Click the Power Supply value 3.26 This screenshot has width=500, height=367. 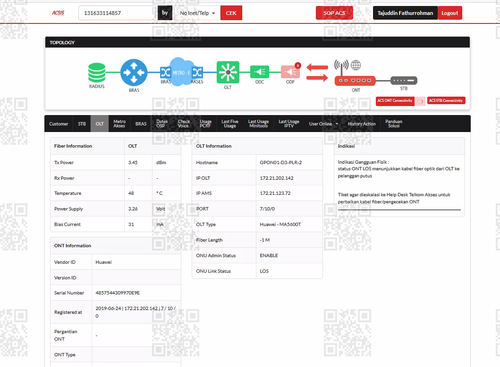133,209
